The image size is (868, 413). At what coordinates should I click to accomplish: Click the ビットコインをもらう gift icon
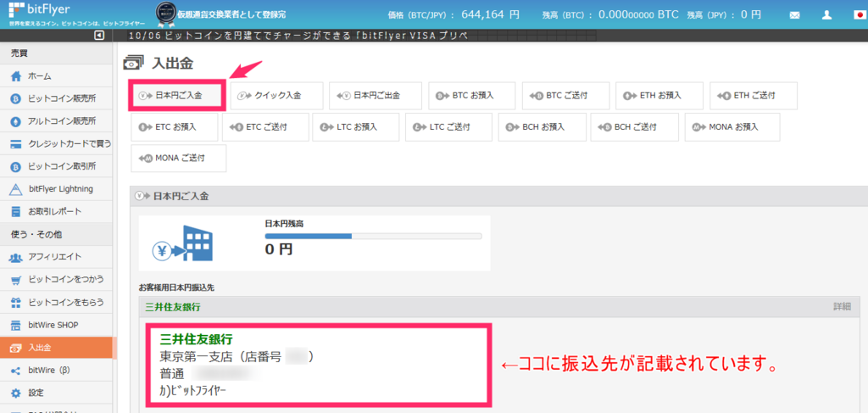[x=16, y=303]
